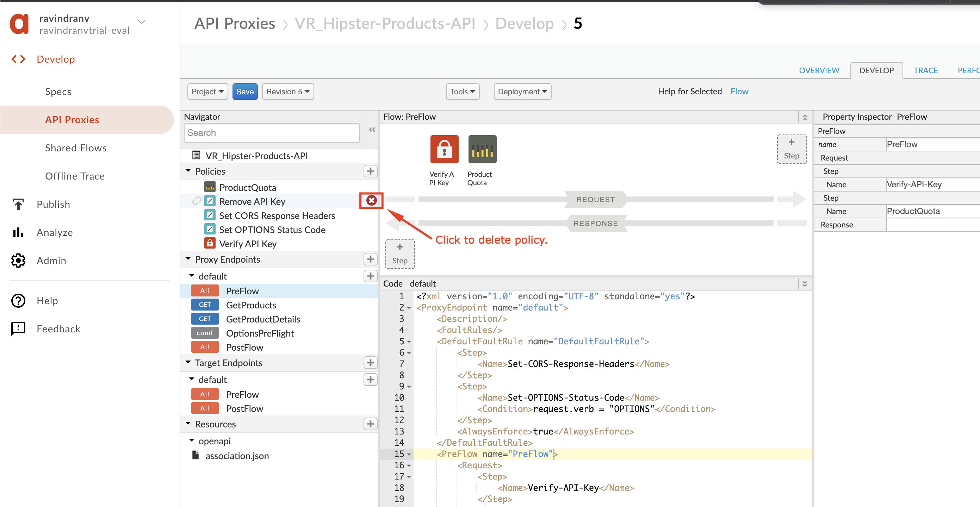980x507 pixels.
Task: Fold code at line 2 ProxyEndpoint
Action: coord(409,308)
